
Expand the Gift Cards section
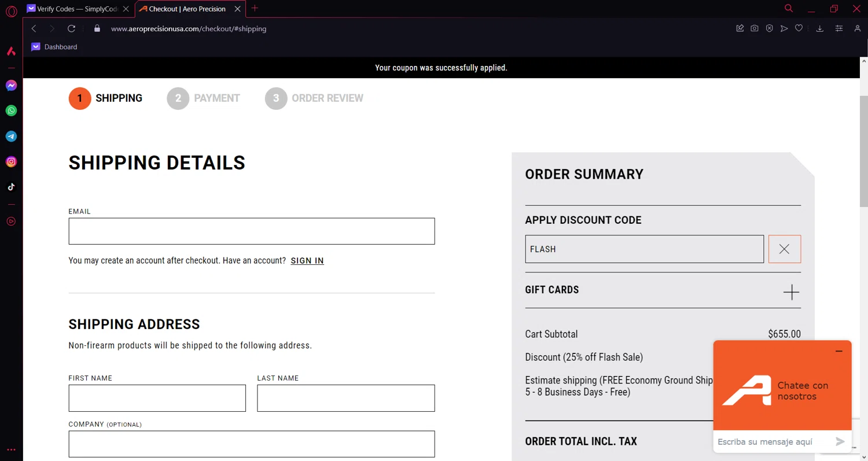(791, 292)
